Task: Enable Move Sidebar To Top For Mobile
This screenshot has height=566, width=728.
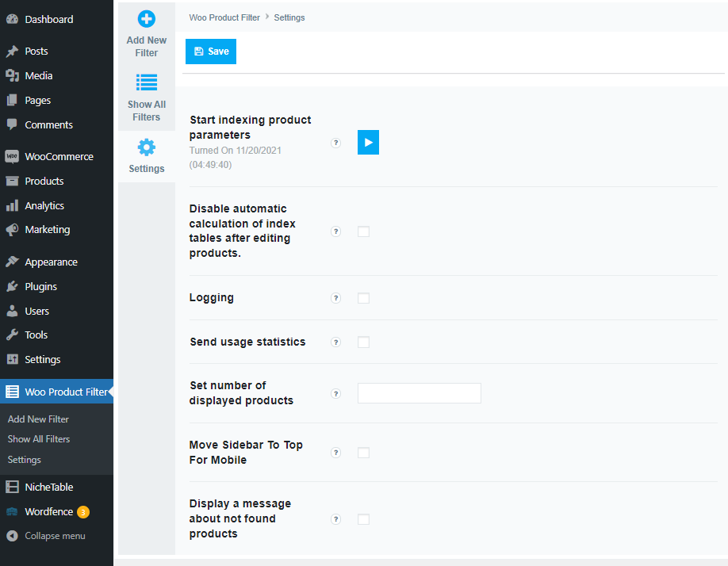Action: (363, 453)
